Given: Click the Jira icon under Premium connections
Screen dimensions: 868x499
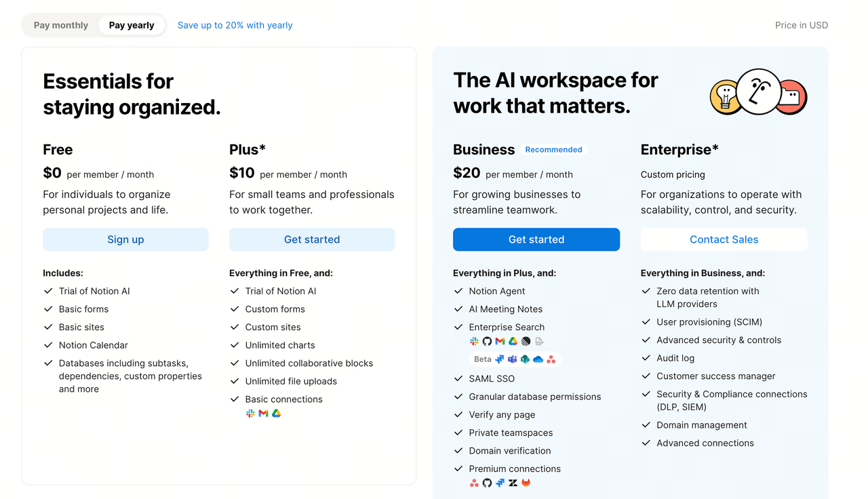Looking at the screenshot, I should [500, 483].
